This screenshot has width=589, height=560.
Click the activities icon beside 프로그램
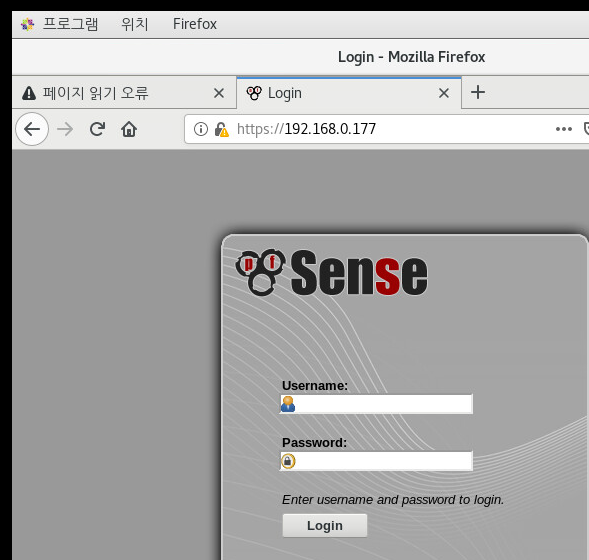[27, 24]
